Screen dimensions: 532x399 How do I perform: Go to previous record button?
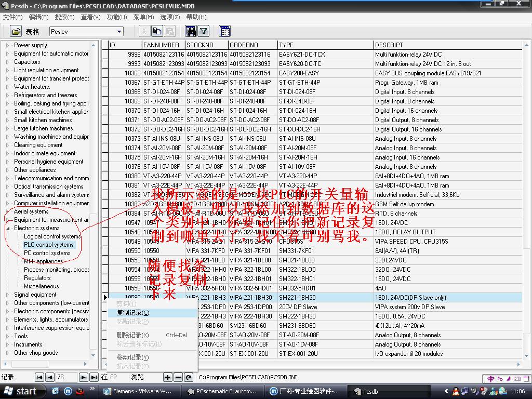point(50,377)
